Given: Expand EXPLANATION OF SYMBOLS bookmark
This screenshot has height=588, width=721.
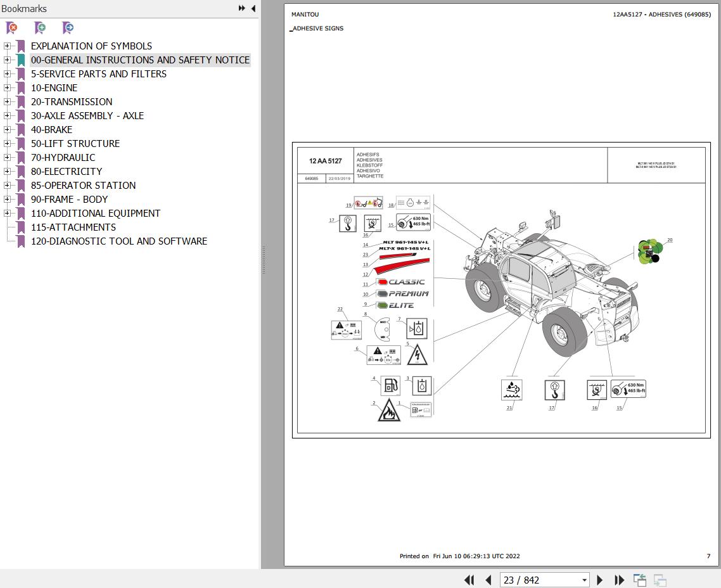Looking at the screenshot, I should click(x=7, y=46).
